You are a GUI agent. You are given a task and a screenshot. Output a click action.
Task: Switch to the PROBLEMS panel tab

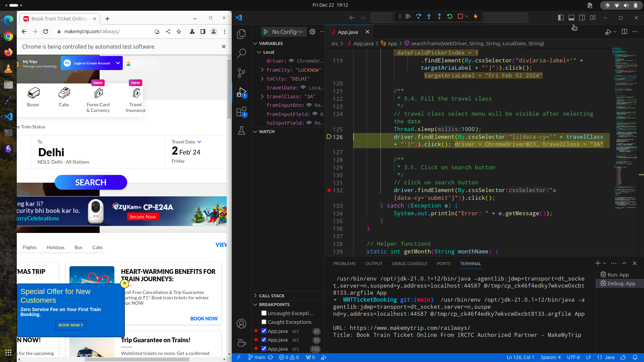point(344,263)
